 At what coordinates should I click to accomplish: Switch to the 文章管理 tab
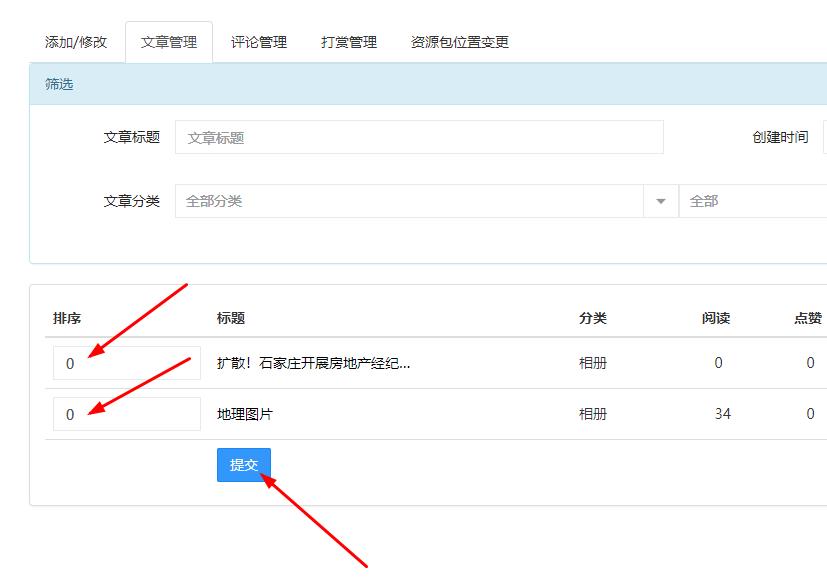pyautogui.click(x=169, y=42)
